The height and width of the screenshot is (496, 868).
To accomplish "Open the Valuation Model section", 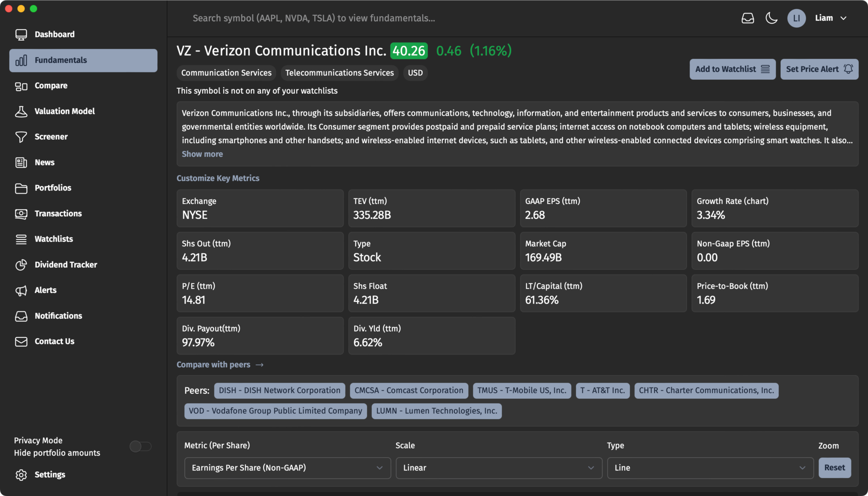I will click(x=83, y=111).
